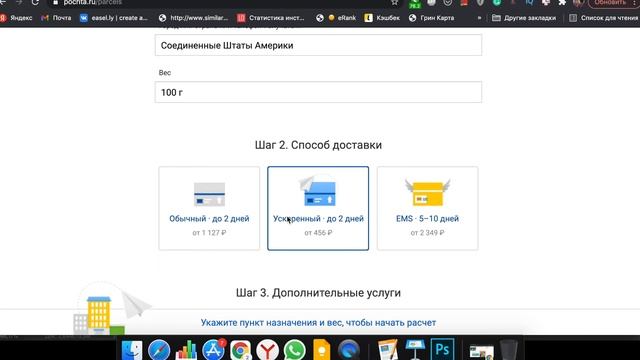This screenshot has height=360, width=640.
Task: Click the Укажите пункт назначения message
Action: (318, 322)
